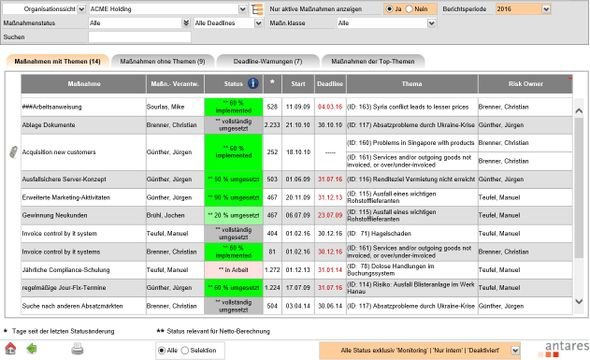Click the blue info icon beside Status

253,83
